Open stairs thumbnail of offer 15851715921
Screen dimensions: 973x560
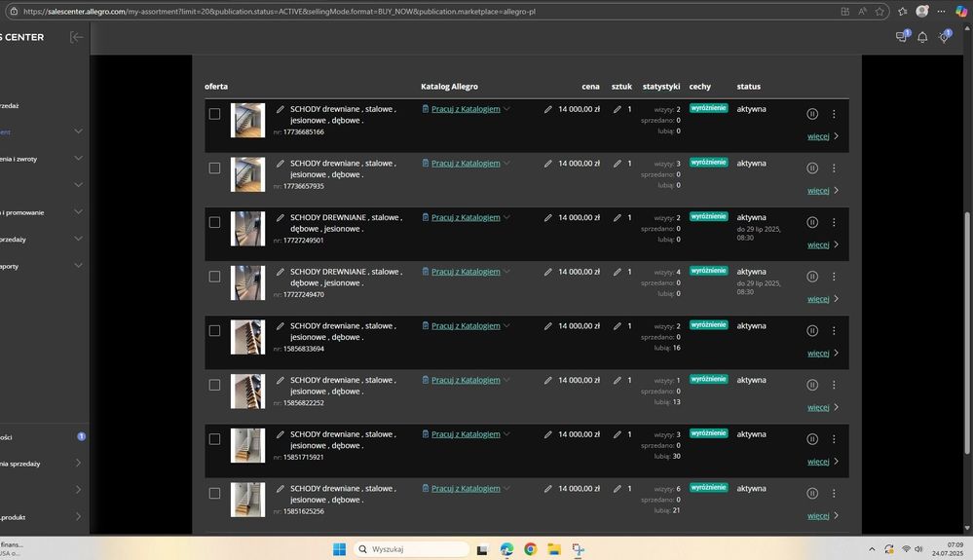(247, 445)
